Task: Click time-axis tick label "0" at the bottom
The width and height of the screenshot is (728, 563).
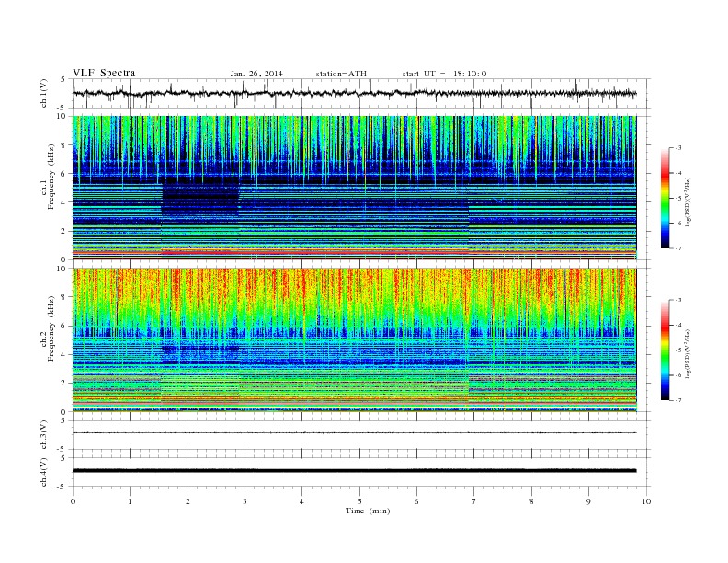Action: [x=73, y=501]
